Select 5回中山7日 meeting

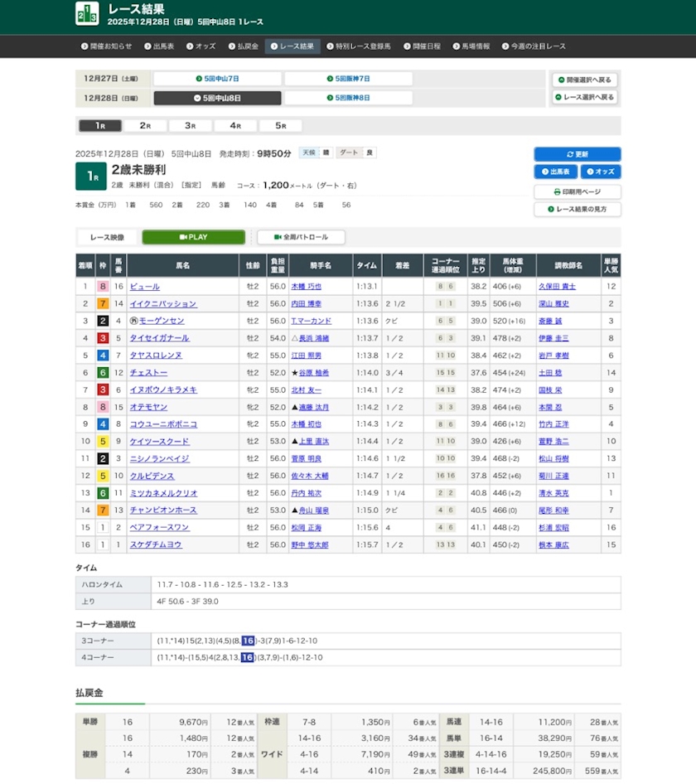click(217, 79)
